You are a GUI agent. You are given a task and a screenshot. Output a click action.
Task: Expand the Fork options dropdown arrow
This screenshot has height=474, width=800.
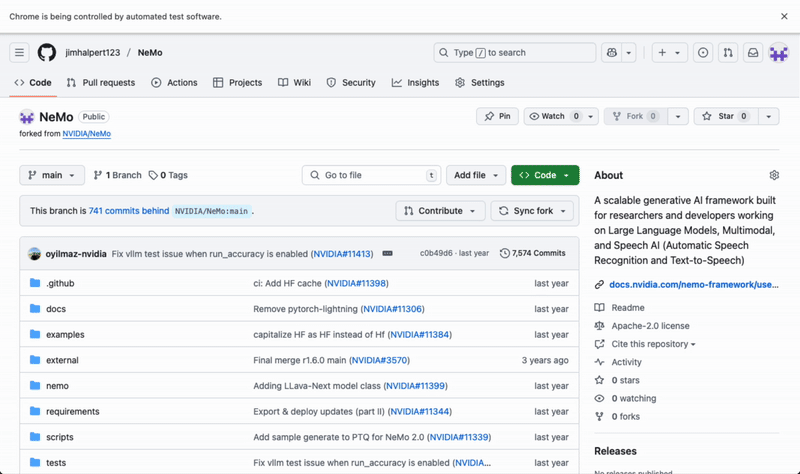(678, 116)
